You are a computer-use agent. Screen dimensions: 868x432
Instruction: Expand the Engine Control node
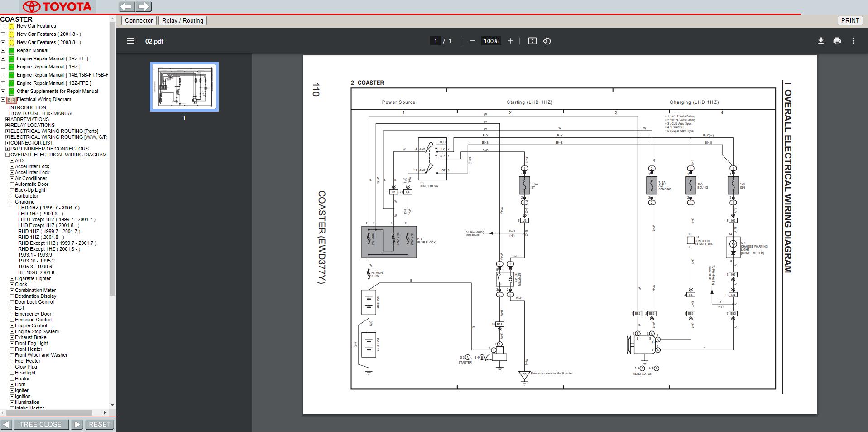[12, 326]
